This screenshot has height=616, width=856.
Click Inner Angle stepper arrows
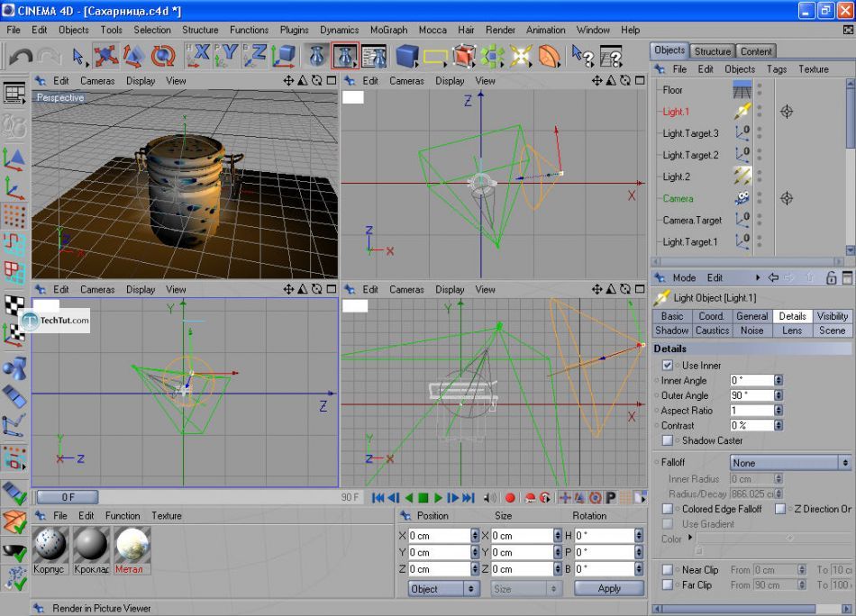[x=779, y=380]
